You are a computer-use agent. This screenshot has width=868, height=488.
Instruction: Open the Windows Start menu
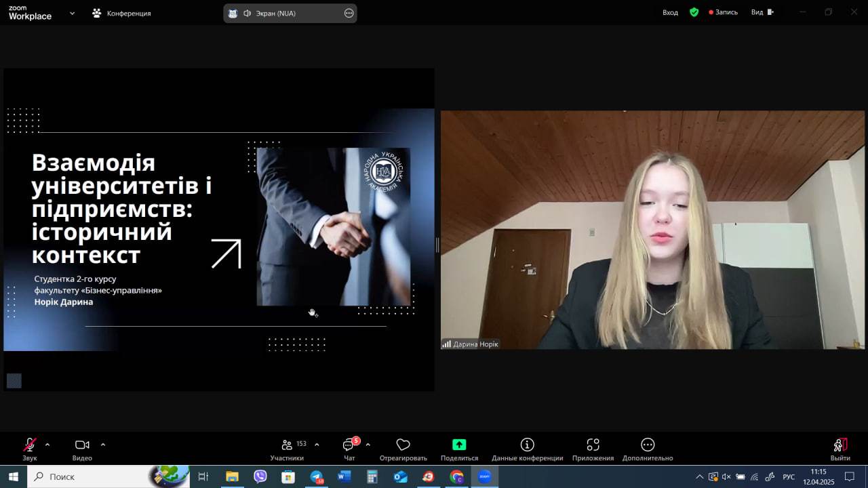coord(13,476)
